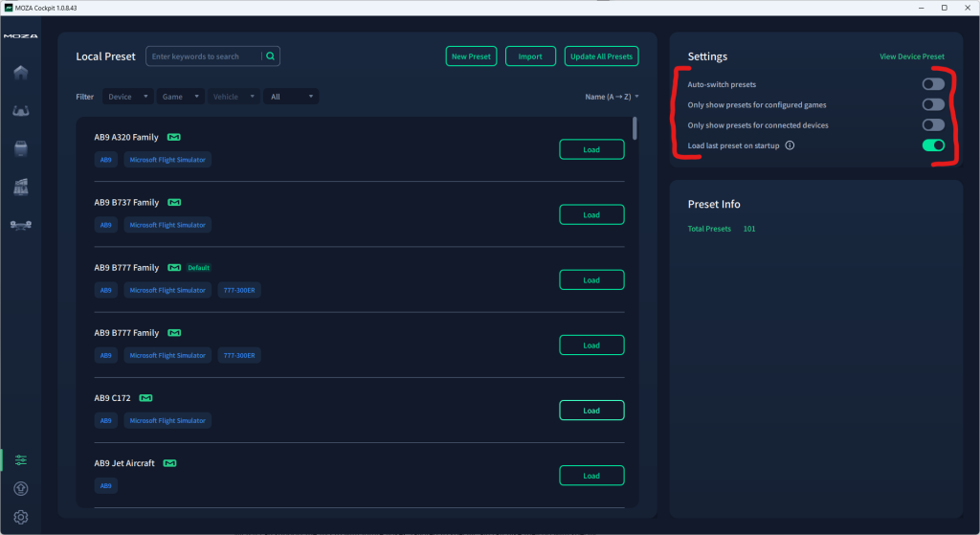Open the throttle quadrant sidebar icon
This screenshot has width=980, height=535.
pyautogui.click(x=21, y=187)
